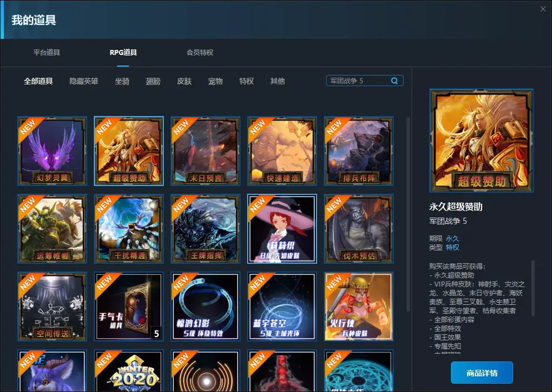Click the description panel scrollbar

[533, 288]
